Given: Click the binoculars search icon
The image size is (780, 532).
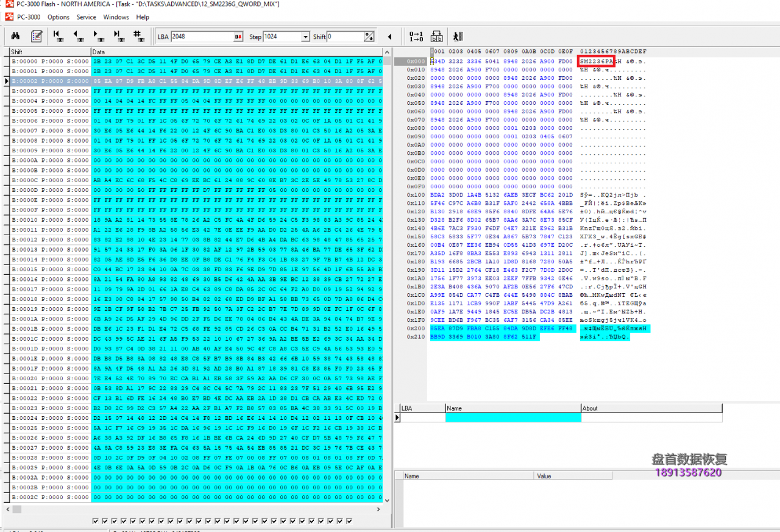Looking at the screenshot, I should (16, 36).
